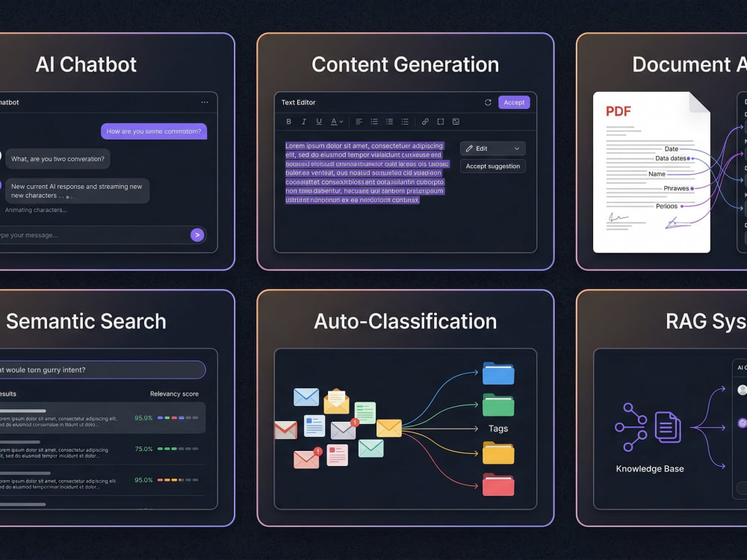Image resolution: width=747 pixels, height=560 pixels.
Task: Click the highlighted Lorem ipsum text block
Action: 366,173
